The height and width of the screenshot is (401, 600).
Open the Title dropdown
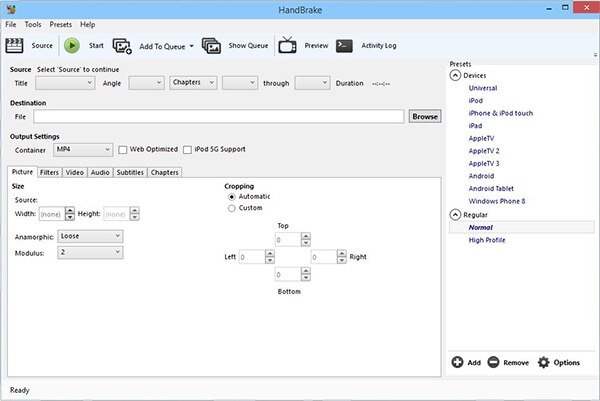coord(65,83)
